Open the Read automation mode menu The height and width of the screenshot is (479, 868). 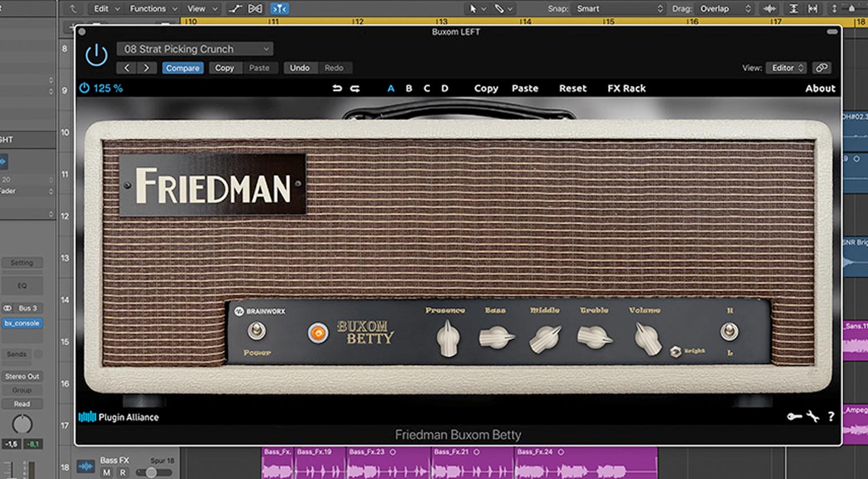point(22,404)
